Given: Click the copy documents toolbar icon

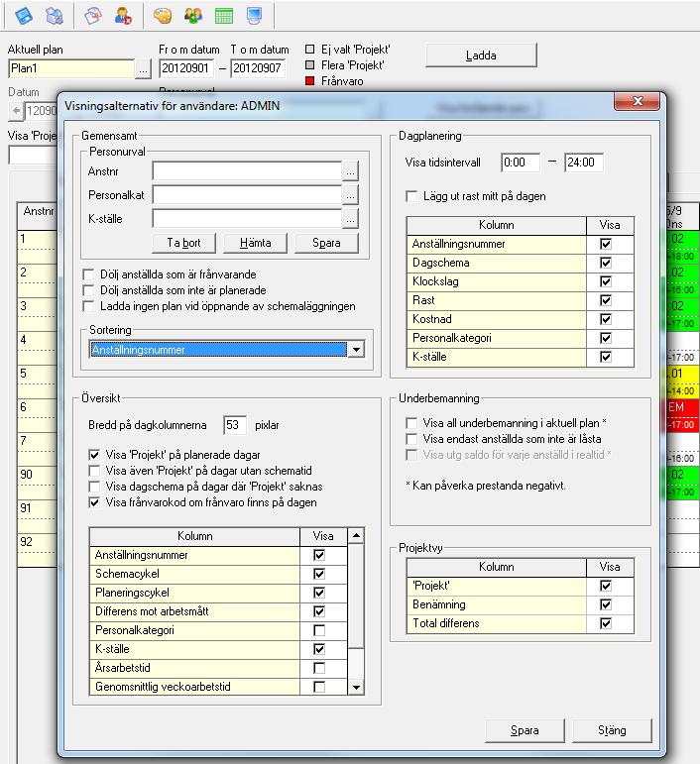Looking at the screenshot, I should 92,16.
